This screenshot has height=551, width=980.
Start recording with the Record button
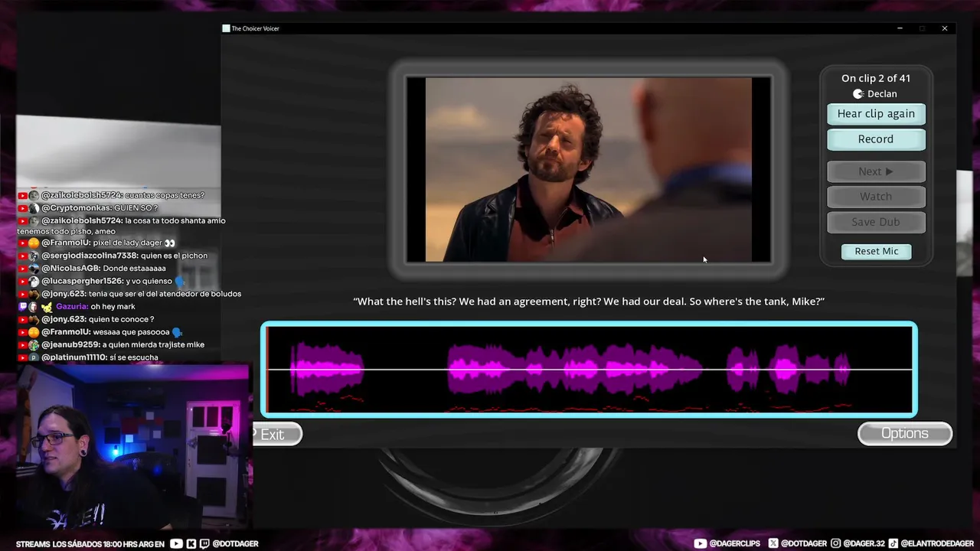[x=876, y=139]
